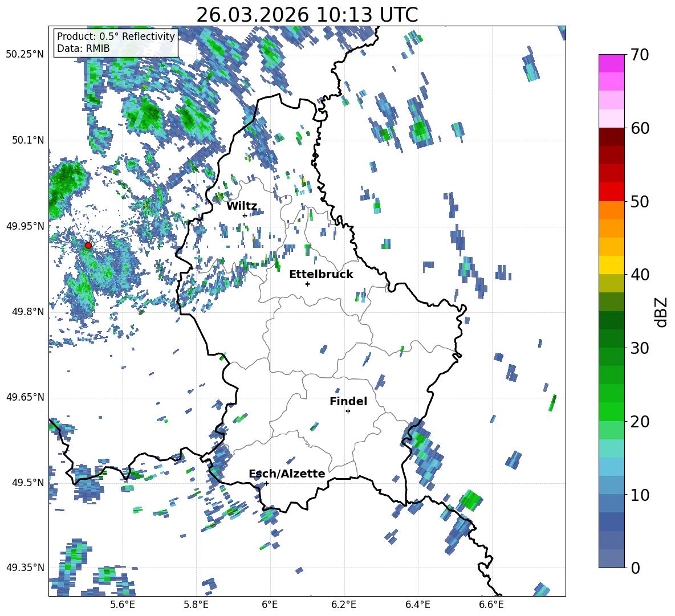Click the 50.1°N latitude label
The height and width of the screenshot is (616, 675).
tap(28, 140)
